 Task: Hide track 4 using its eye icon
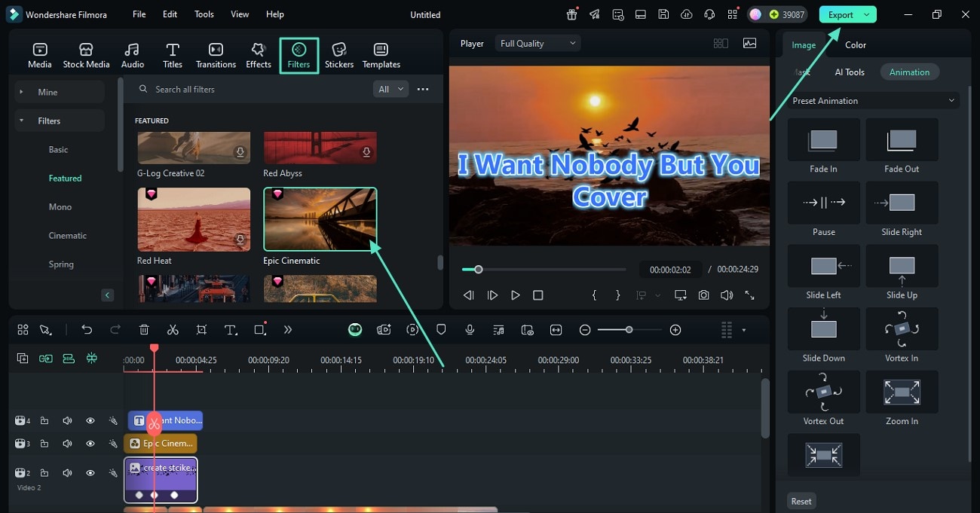tap(90, 421)
